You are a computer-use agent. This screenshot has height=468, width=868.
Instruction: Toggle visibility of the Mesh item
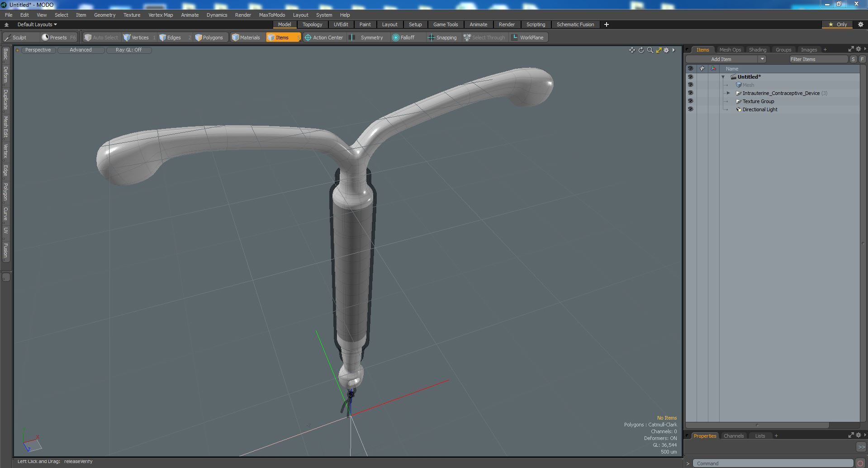(690, 85)
